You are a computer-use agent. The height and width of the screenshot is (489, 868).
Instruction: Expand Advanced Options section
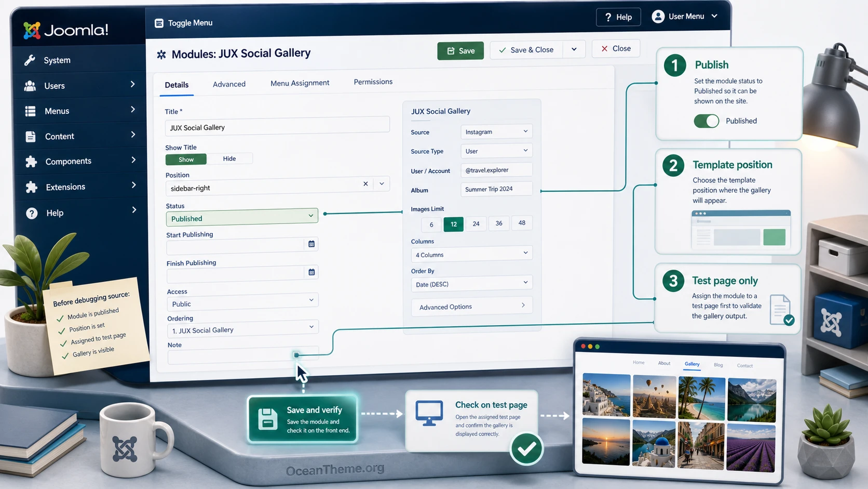472,307
